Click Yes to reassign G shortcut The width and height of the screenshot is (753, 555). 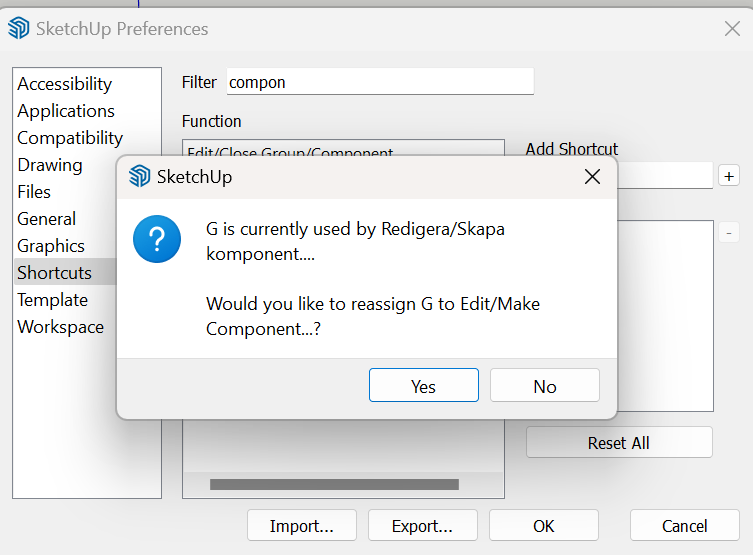[x=424, y=386]
